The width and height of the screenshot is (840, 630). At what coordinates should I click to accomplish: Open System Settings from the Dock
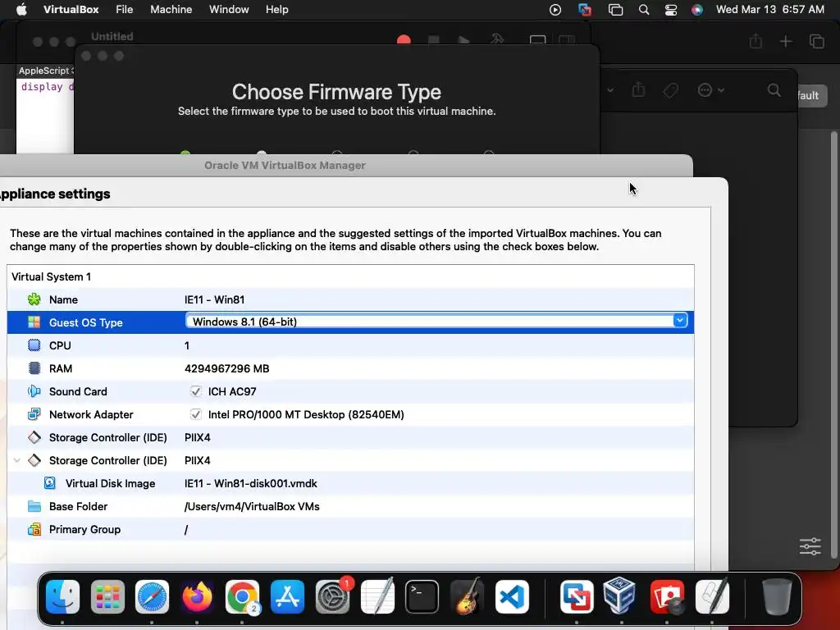pos(332,596)
